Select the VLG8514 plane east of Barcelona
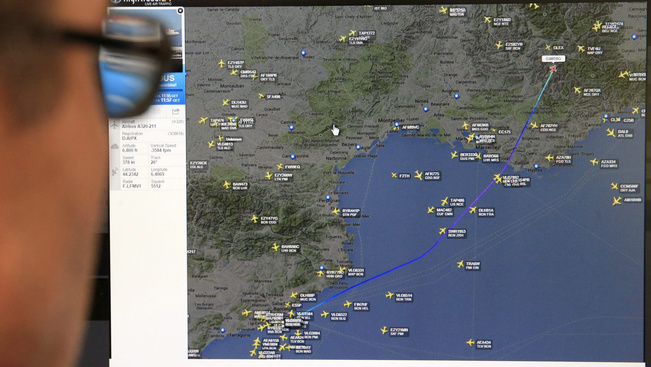 (389, 295)
